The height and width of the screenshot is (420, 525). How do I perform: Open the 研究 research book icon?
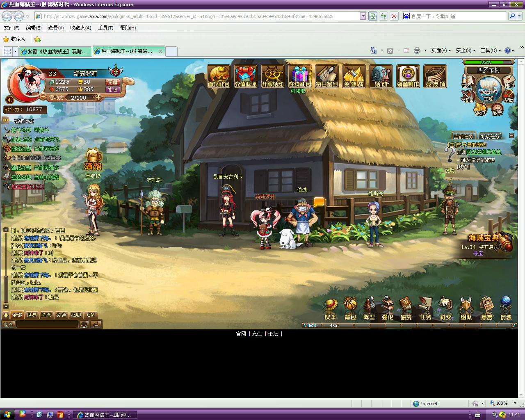pos(406,309)
